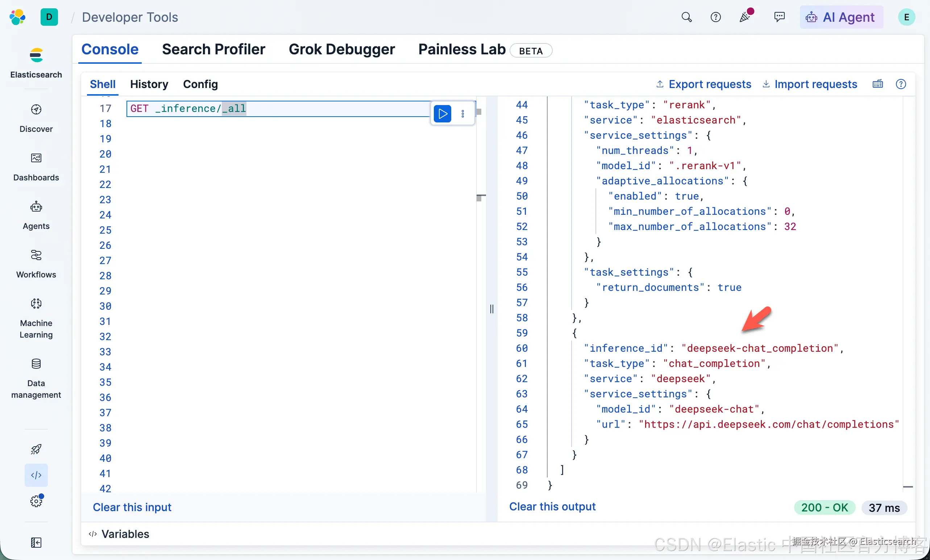This screenshot has height=560, width=930.
Task: Open the keyboard shortcuts icon
Action: tap(878, 84)
